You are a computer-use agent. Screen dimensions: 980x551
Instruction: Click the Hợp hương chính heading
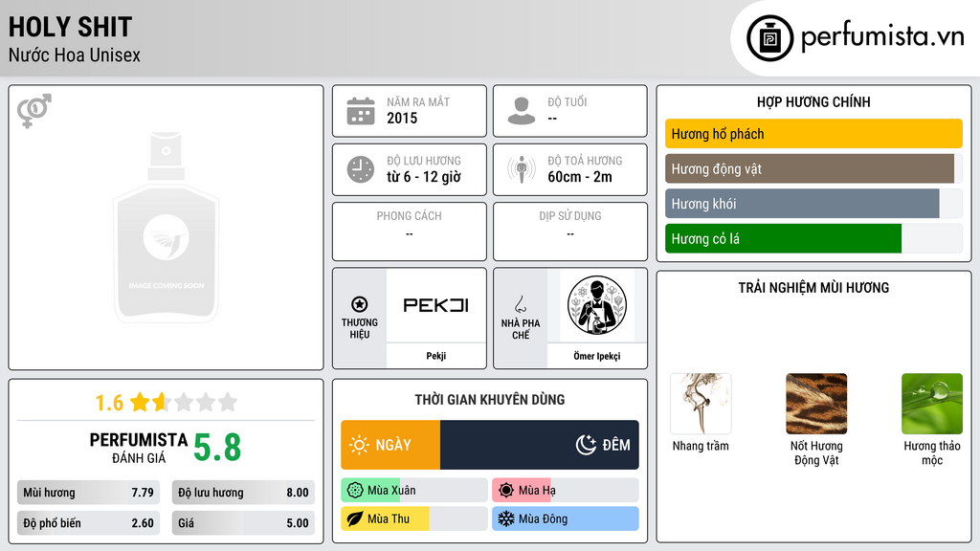click(x=813, y=101)
